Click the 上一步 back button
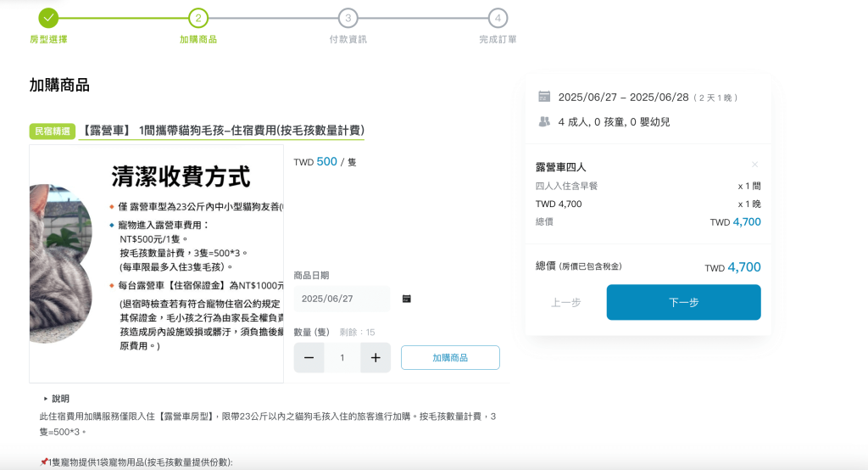This screenshot has height=470, width=868. click(565, 302)
